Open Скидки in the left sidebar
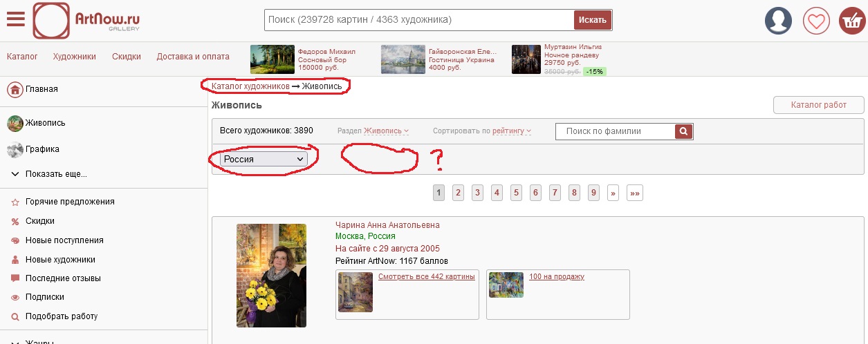 39,221
